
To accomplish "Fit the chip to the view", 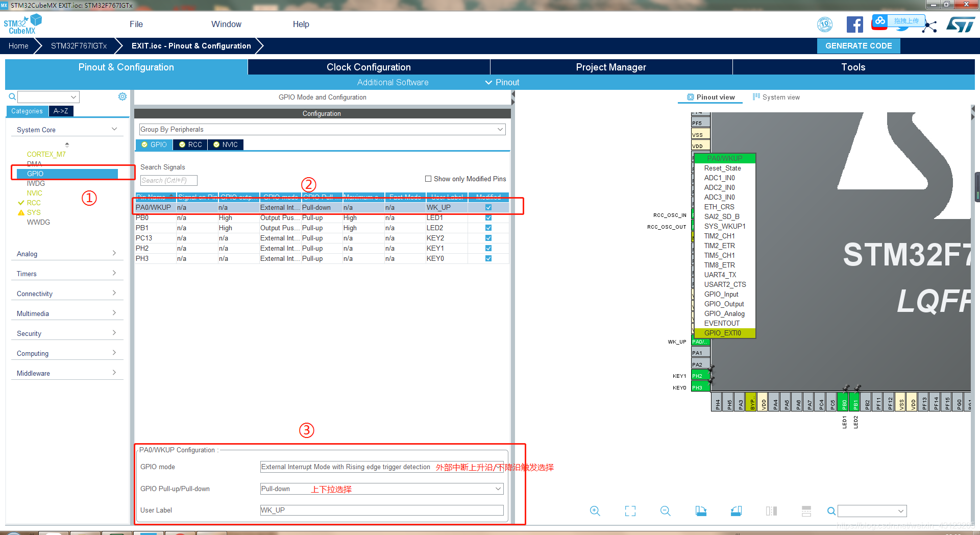I will (630, 511).
